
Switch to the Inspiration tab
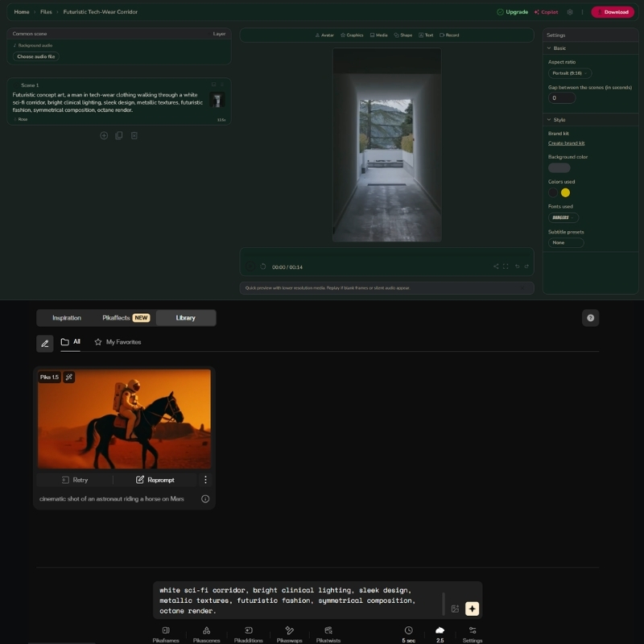point(68,317)
